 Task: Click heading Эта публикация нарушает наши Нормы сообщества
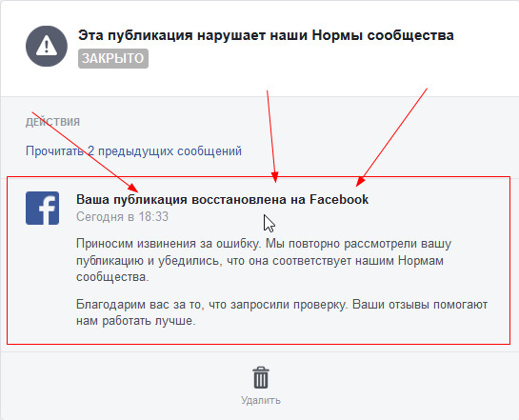[266, 35]
